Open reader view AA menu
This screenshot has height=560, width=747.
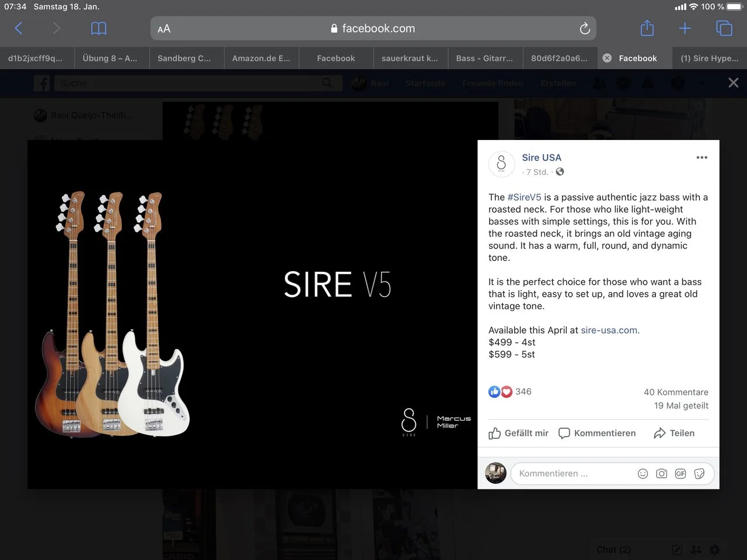pyautogui.click(x=164, y=29)
